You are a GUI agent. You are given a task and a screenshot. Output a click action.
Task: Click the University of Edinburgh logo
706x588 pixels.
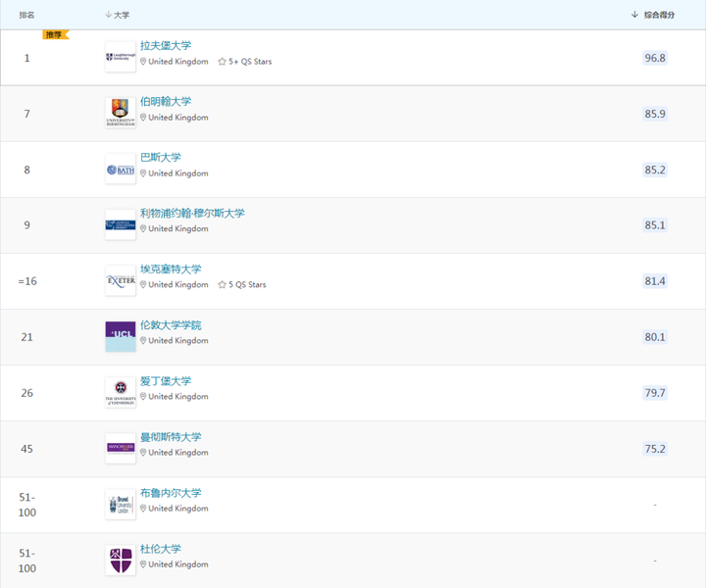tap(121, 392)
